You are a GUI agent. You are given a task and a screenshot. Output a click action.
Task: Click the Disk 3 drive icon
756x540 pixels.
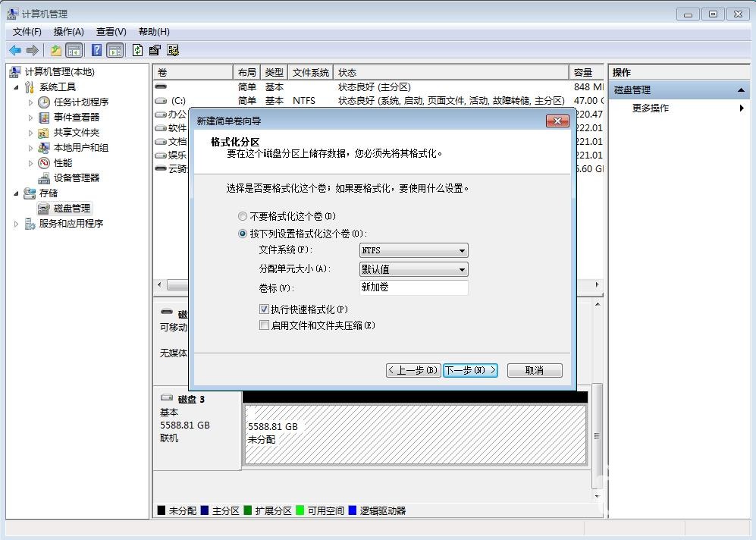click(x=167, y=397)
